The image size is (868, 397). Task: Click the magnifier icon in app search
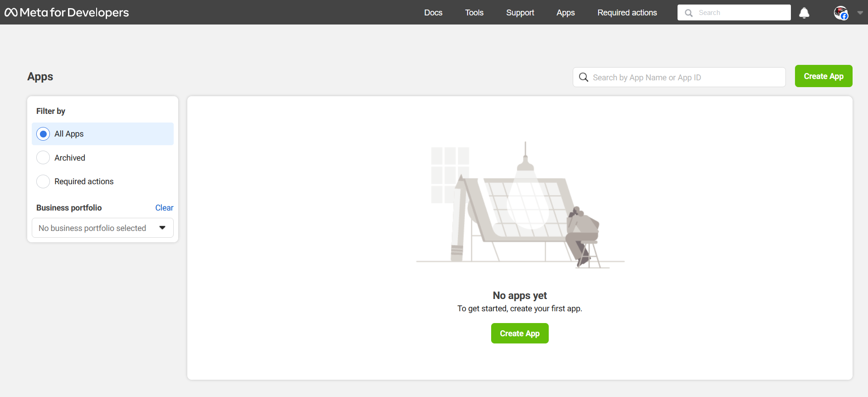(584, 77)
